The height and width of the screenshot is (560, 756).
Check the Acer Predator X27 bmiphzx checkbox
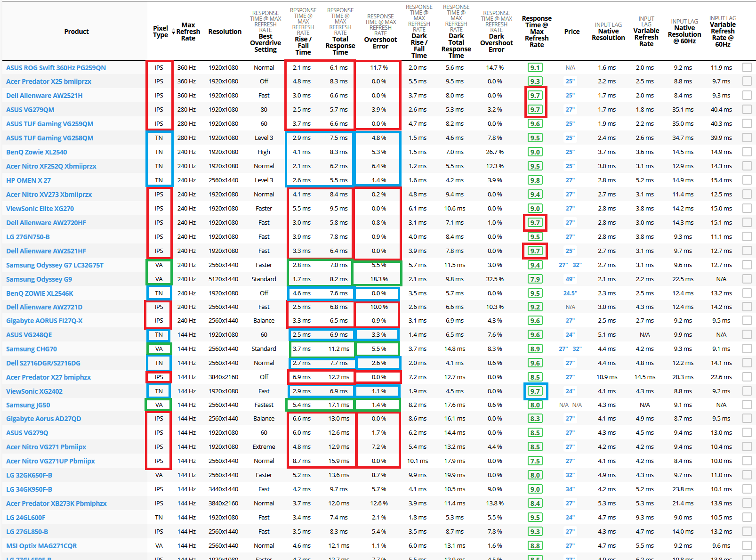tap(747, 377)
